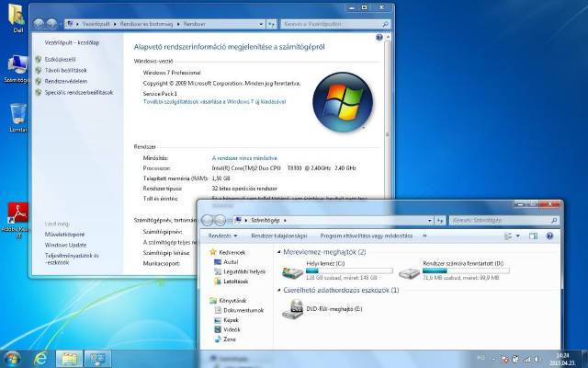Open Windows Update from the sidebar
Viewport: 588px width, 368px height.
pos(65,245)
